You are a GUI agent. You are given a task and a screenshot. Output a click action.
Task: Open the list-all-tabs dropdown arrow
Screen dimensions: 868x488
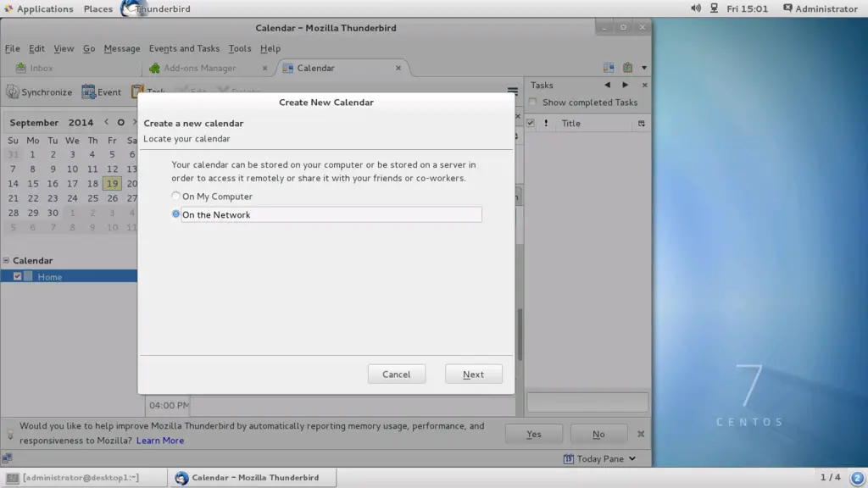pos(644,68)
